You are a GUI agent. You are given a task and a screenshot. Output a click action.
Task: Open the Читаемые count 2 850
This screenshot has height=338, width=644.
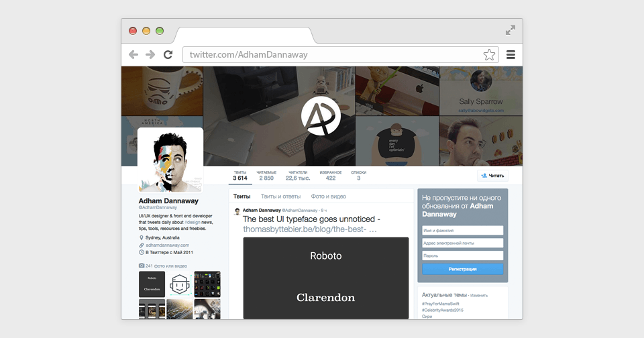point(266,176)
